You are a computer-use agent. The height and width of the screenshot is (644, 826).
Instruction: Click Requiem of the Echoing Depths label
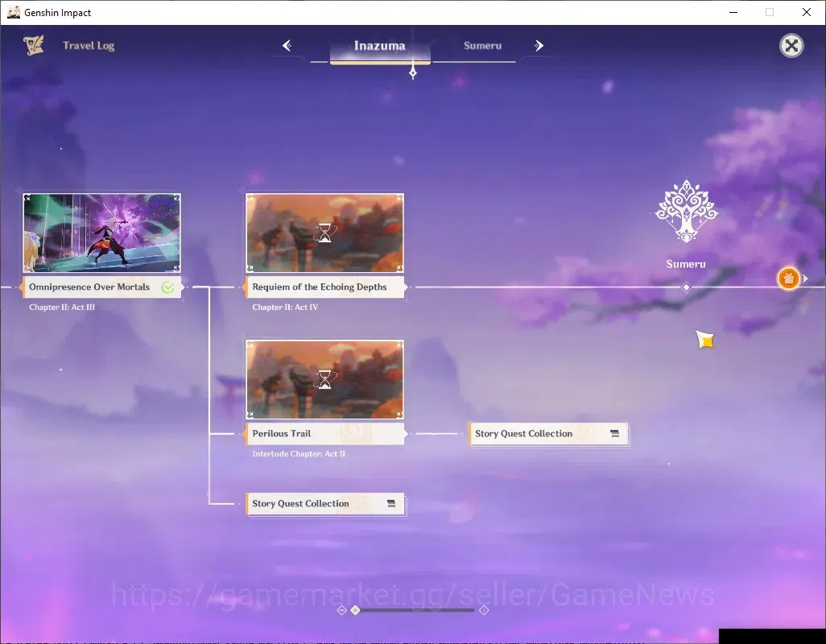[320, 287]
